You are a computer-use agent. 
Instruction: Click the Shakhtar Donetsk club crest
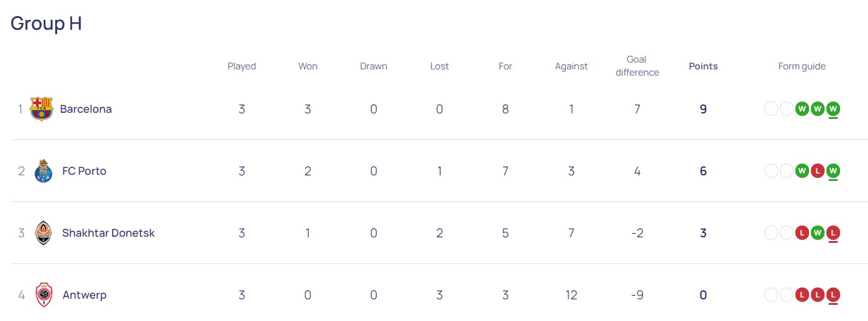click(43, 233)
